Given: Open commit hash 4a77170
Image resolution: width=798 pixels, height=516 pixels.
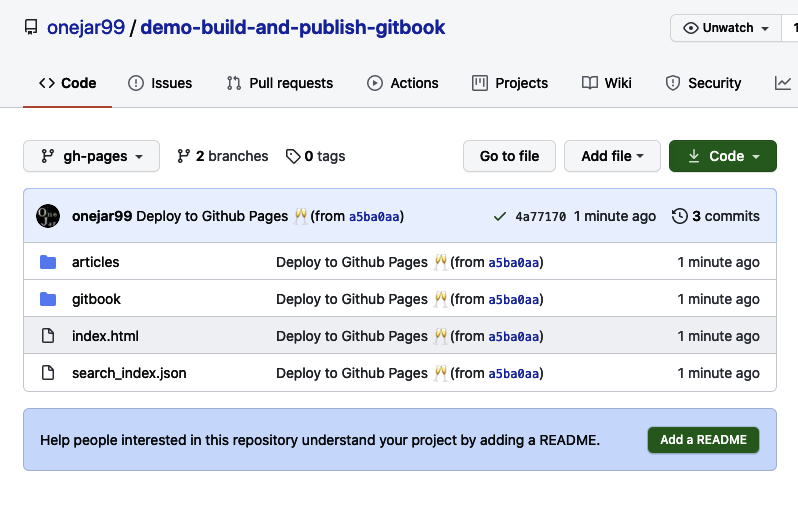Looking at the screenshot, I should pyautogui.click(x=540, y=217).
